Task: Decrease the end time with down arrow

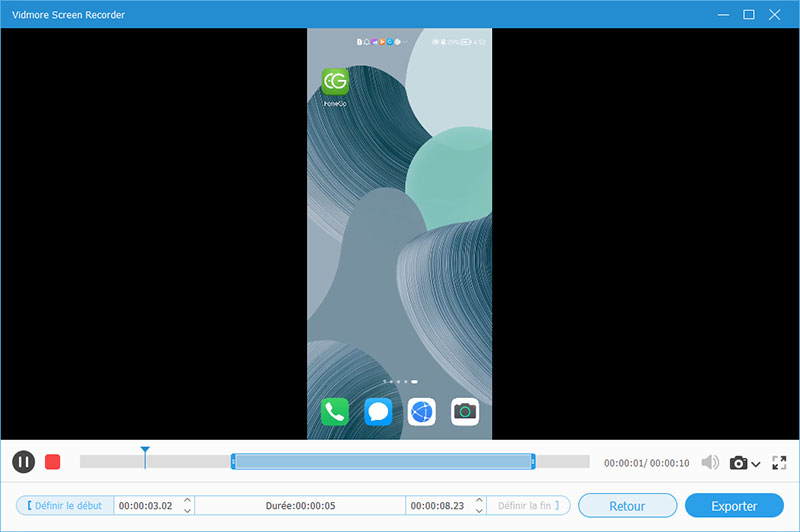Action: tap(479, 511)
